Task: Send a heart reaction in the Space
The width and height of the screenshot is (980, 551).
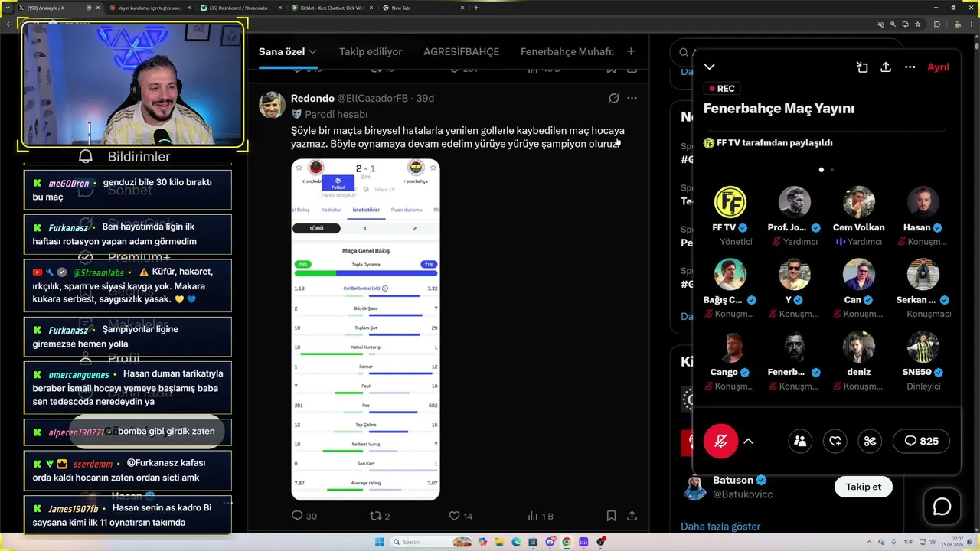Action: click(x=835, y=441)
